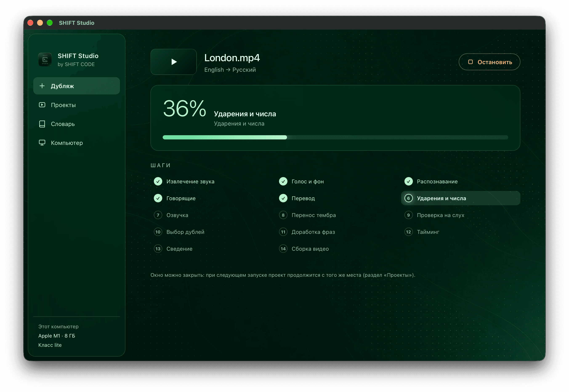Click the Словарь book icon

(x=42, y=124)
